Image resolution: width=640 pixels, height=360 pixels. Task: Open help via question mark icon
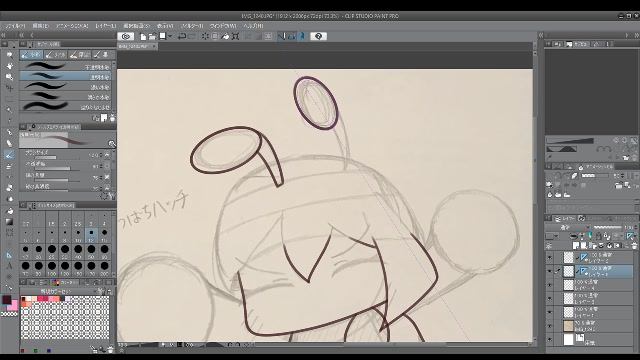point(318,36)
